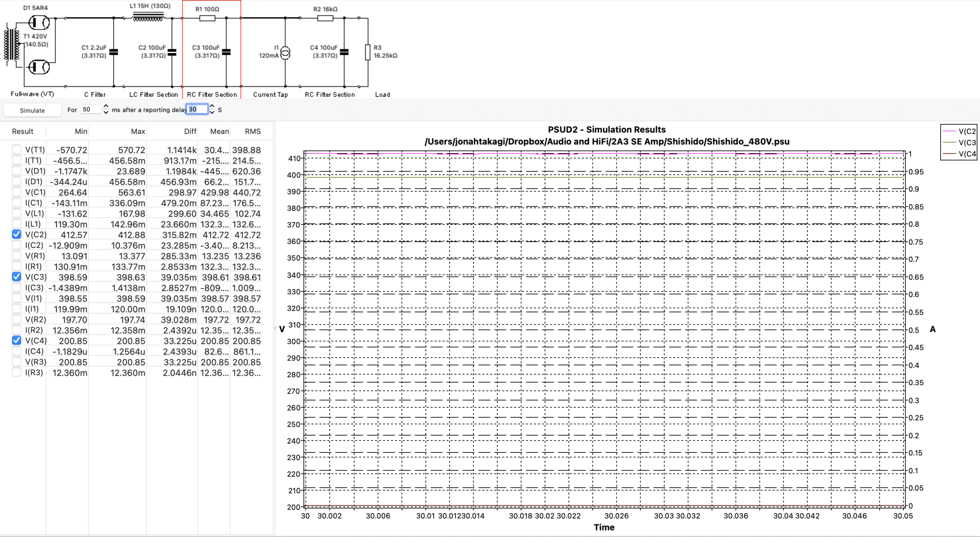
Task: Select the I1 120mA current source symbol
Action: pyautogui.click(x=285, y=52)
